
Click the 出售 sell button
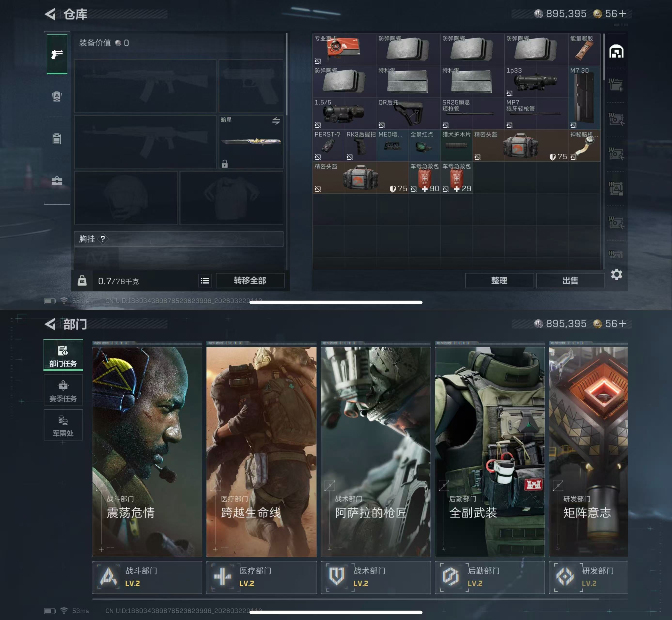click(x=570, y=281)
